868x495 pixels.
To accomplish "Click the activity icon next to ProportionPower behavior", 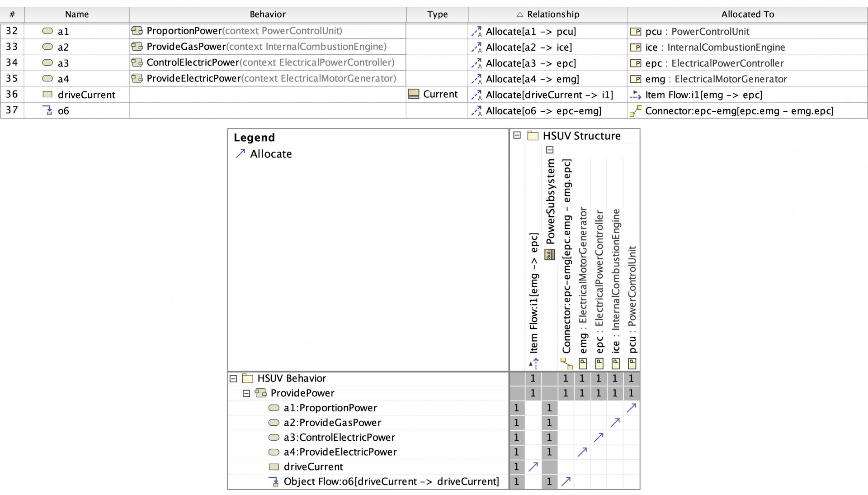I will point(137,31).
